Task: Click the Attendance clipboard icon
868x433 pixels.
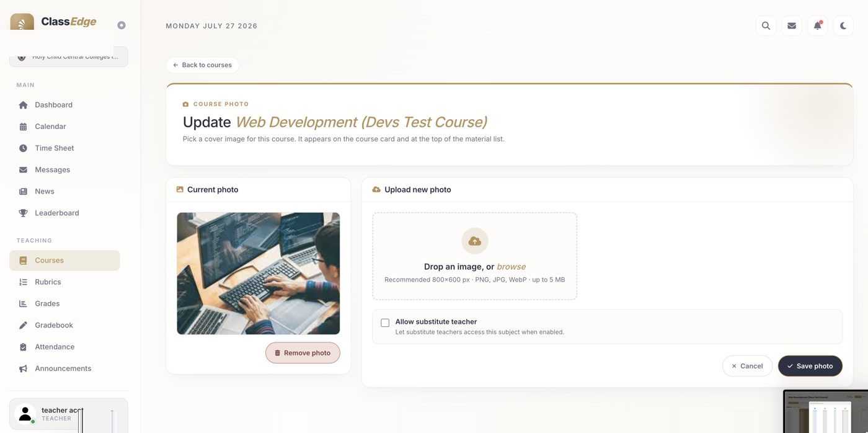Action: click(23, 347)
